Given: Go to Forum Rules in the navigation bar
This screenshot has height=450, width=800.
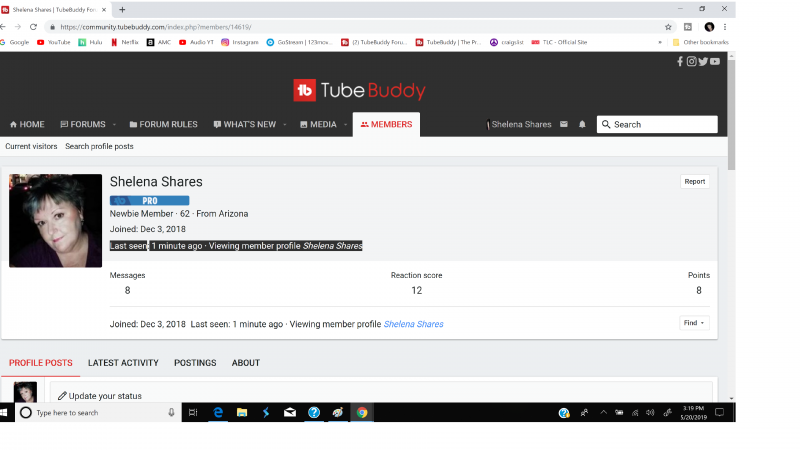Looking at the screenshot, I should (x=162, y=125).
